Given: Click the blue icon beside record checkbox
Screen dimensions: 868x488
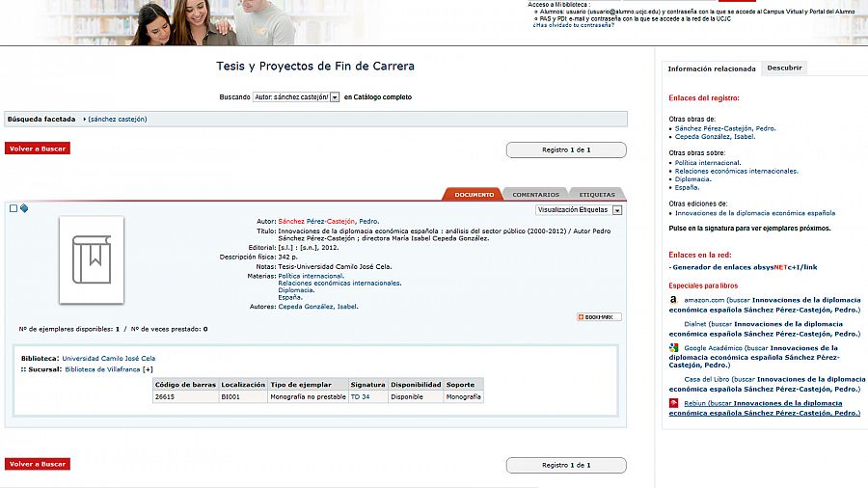Looking at the screenshot, I should (24, 208).
